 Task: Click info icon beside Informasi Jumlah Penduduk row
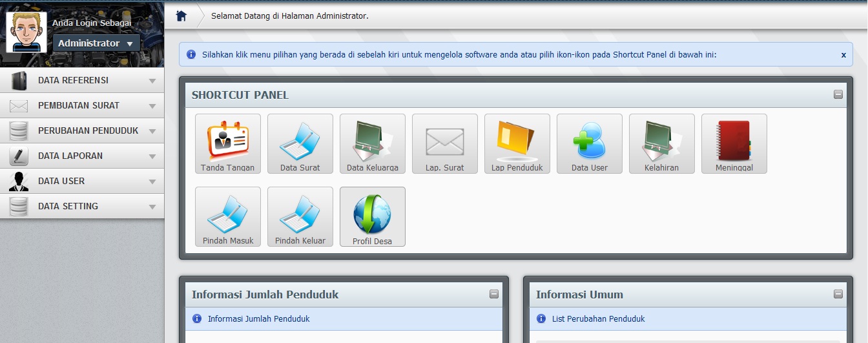click(x=197, y=318)
